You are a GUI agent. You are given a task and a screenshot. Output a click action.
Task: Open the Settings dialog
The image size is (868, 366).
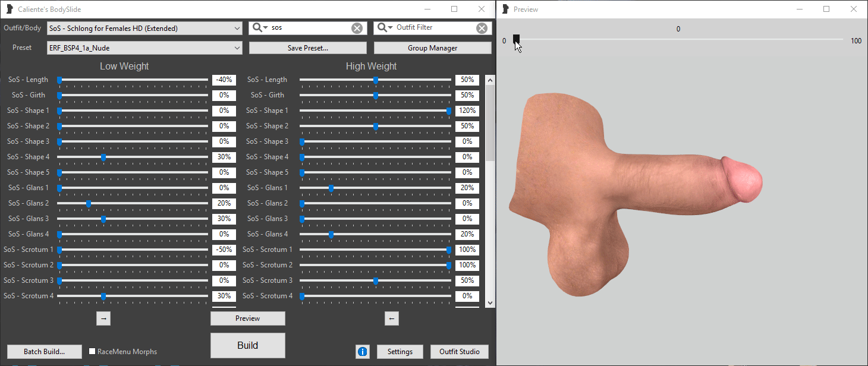click(400, 352)
